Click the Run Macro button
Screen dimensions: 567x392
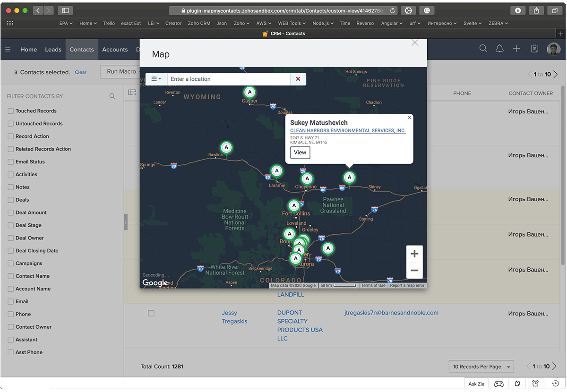[121, 71]
